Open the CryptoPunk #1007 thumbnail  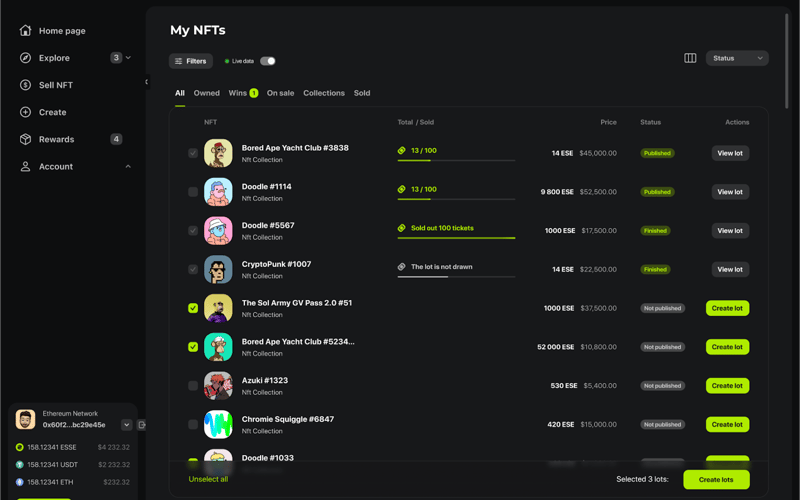(218, 269)
